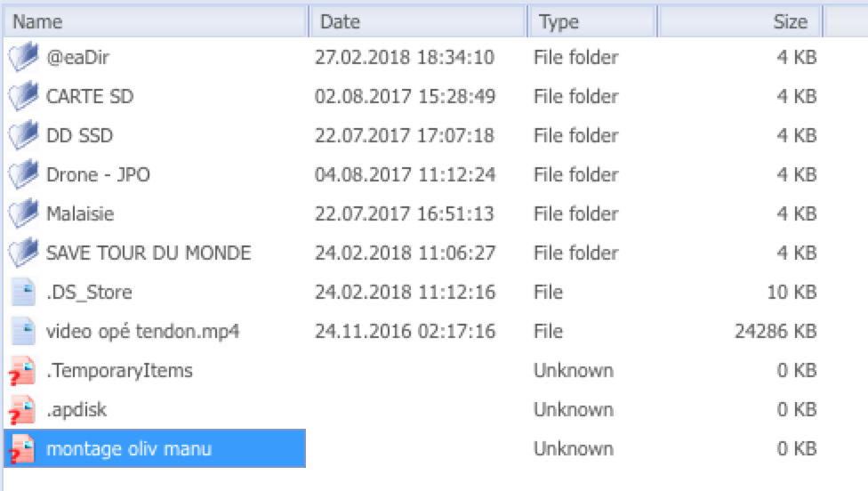The image size is (868, 491).
Task: Click the montage oliv manu unknown icon
Action: pos(21,449)
